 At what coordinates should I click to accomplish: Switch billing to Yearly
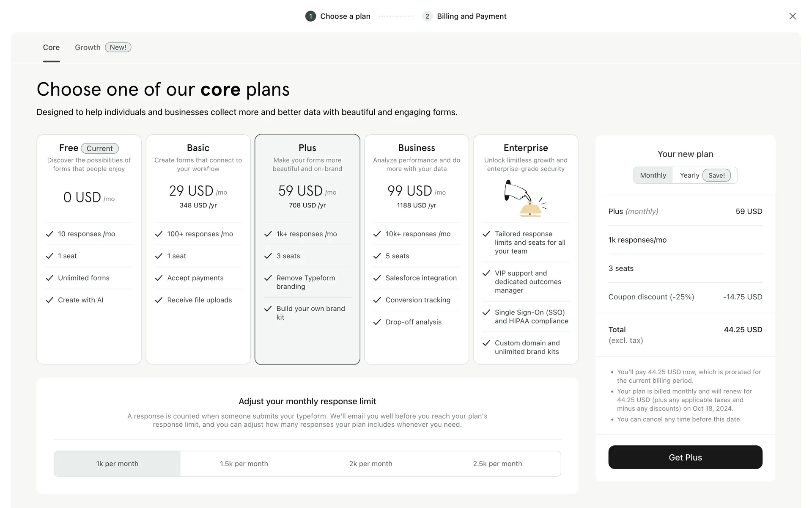pos(689,175)
